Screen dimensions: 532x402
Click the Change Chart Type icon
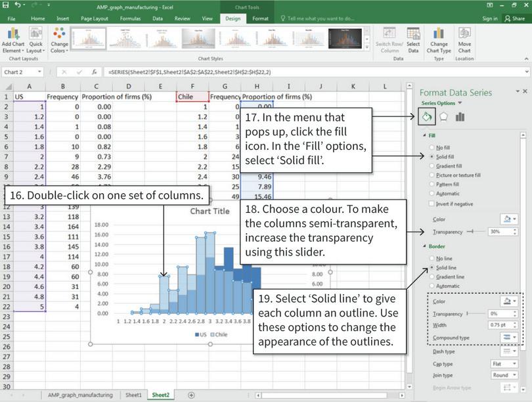coord(439,35)
